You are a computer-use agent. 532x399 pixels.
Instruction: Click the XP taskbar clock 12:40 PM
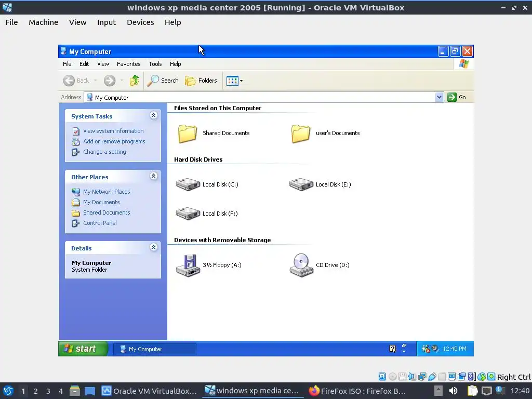pyautogui.click(x=455, y=349)
